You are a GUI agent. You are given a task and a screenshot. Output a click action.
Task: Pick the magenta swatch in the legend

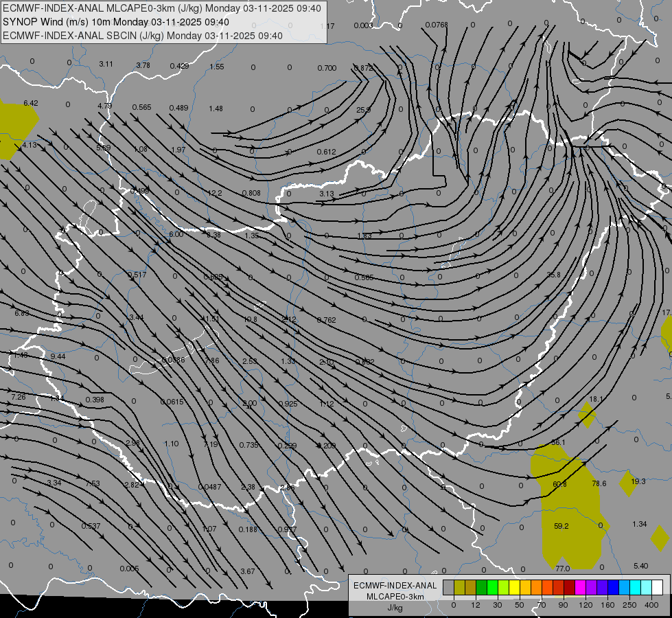click(580, 587)
